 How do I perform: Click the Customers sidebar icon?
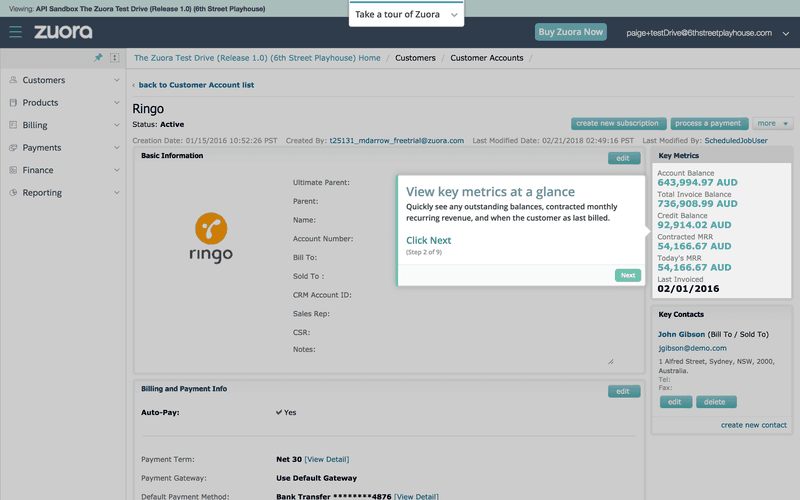click(13, 80)
